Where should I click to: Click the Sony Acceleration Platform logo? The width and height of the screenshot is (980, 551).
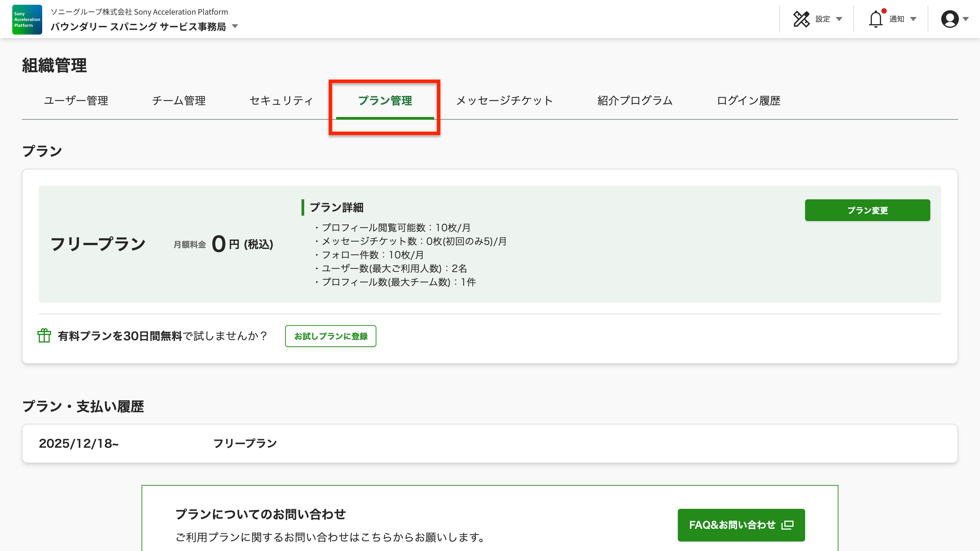pyautogui.click(x=27, y=19)
